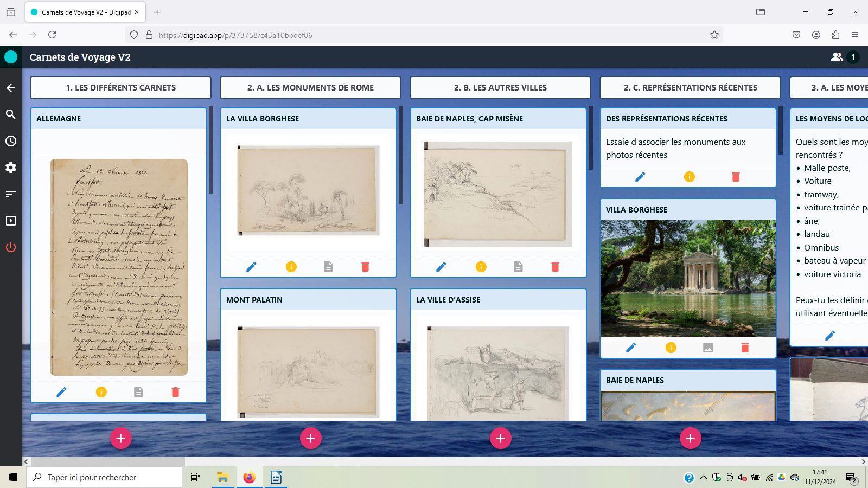Delete the Villa Borghese photo card
Screen dimensions: 868x488
[745, 348]
